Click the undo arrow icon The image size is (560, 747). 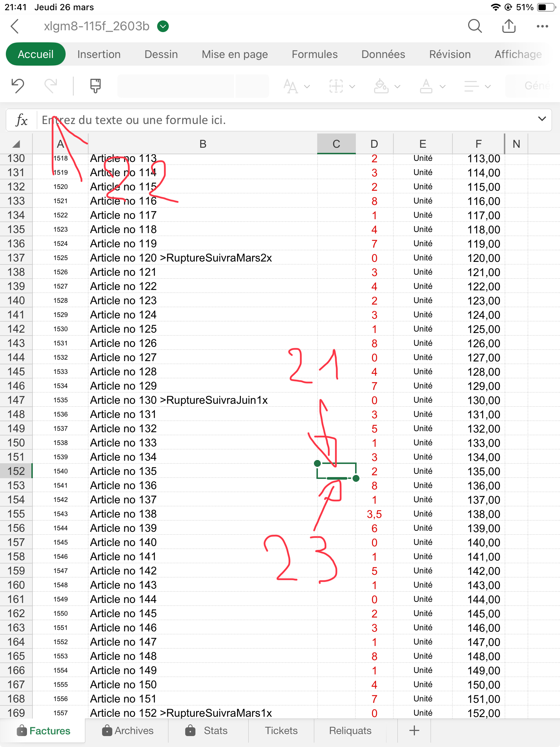17,86
